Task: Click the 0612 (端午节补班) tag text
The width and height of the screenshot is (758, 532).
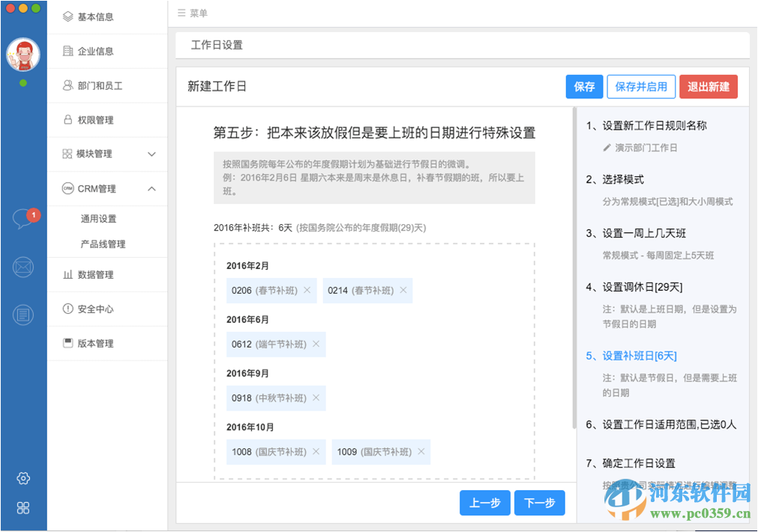Action: [x=268, y=344]
